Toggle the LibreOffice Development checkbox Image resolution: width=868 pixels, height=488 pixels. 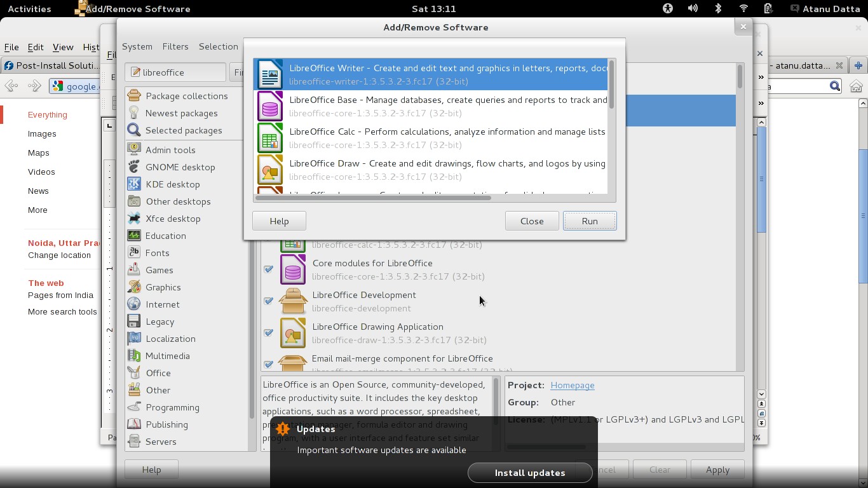click(268, 301)
